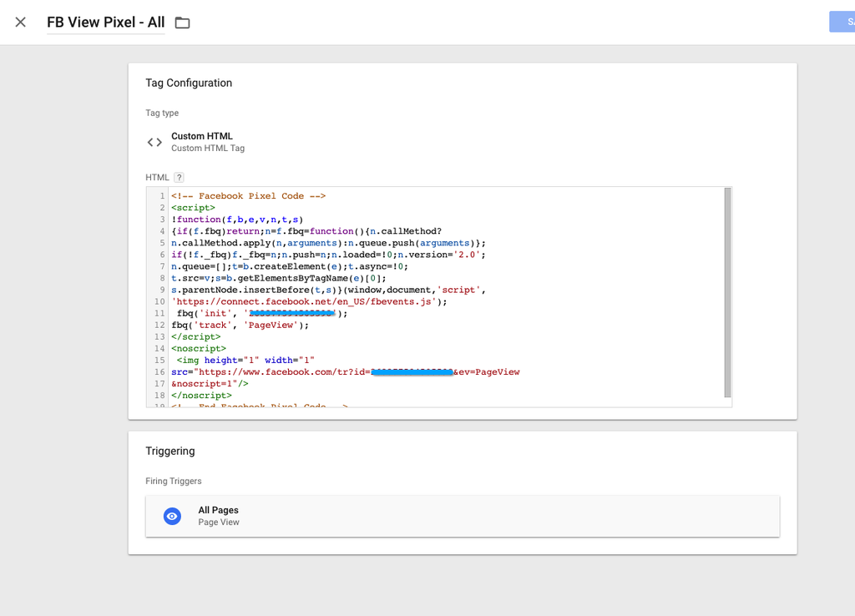Click the fbq track PageView line
Viewport: 855px width, 616px height.
240,325
